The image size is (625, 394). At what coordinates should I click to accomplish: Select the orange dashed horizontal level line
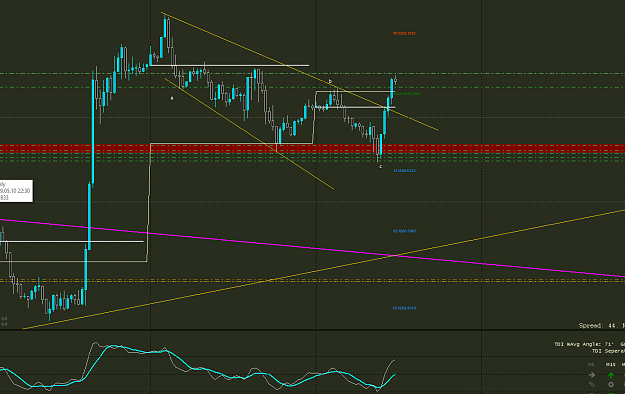[x=312, y=281]
